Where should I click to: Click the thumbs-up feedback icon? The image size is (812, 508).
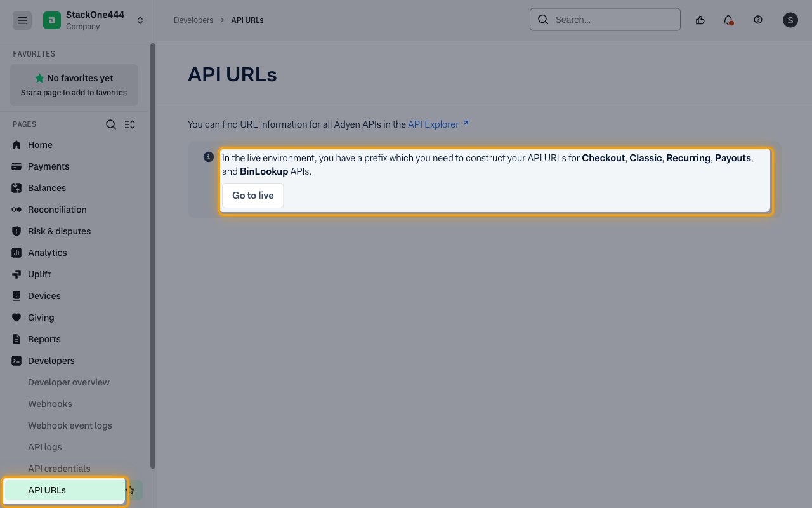tap(700, 20)
